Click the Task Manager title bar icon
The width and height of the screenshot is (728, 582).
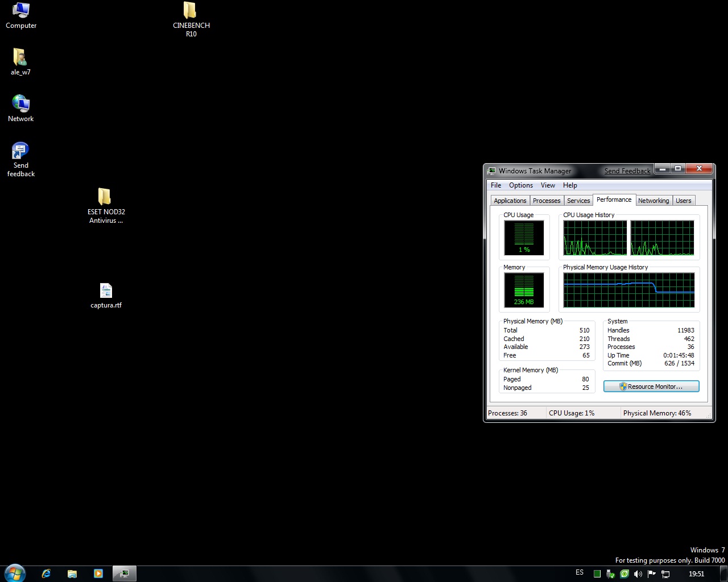[492, 171]
